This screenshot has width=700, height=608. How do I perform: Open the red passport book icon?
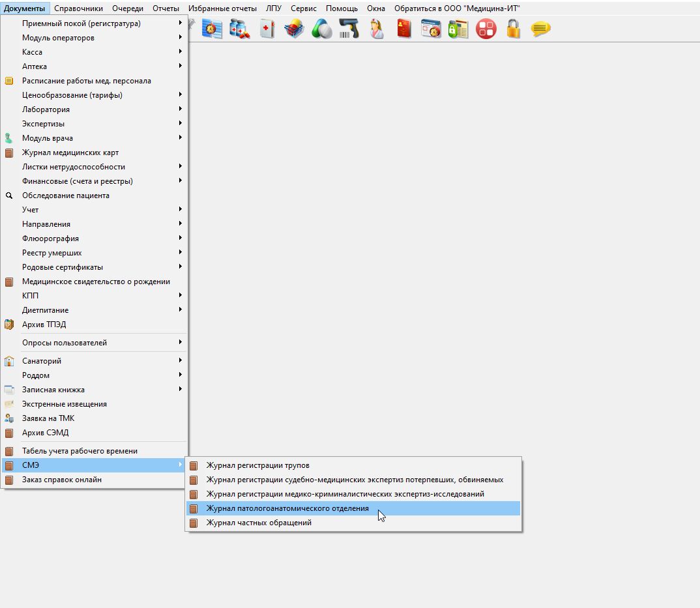pos(404,29)
